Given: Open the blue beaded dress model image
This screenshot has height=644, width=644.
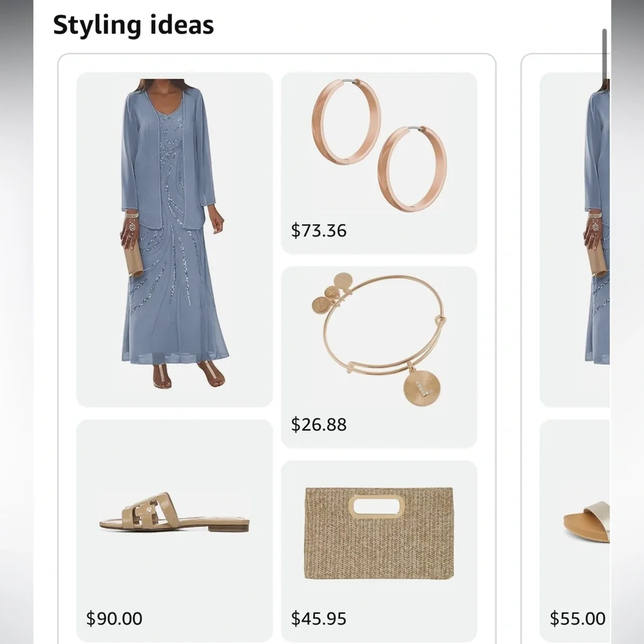Looking at the screenshot, I should coord(175,240).
